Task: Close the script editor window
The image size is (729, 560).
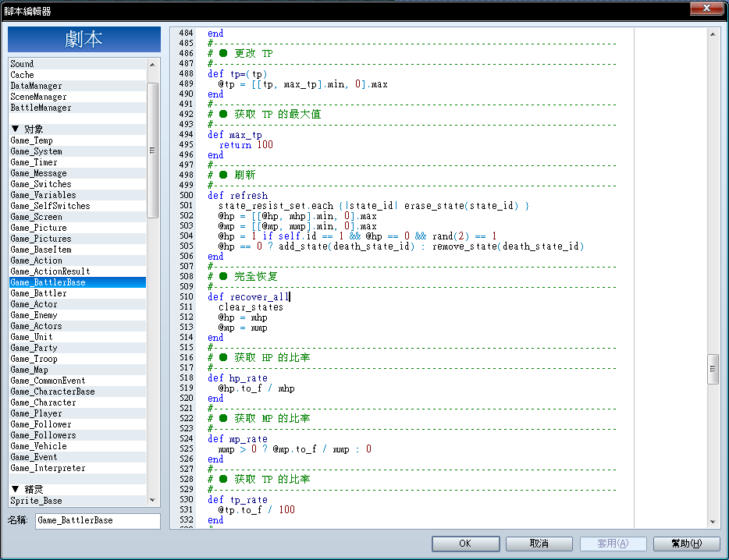Action: tap(706, 9)
